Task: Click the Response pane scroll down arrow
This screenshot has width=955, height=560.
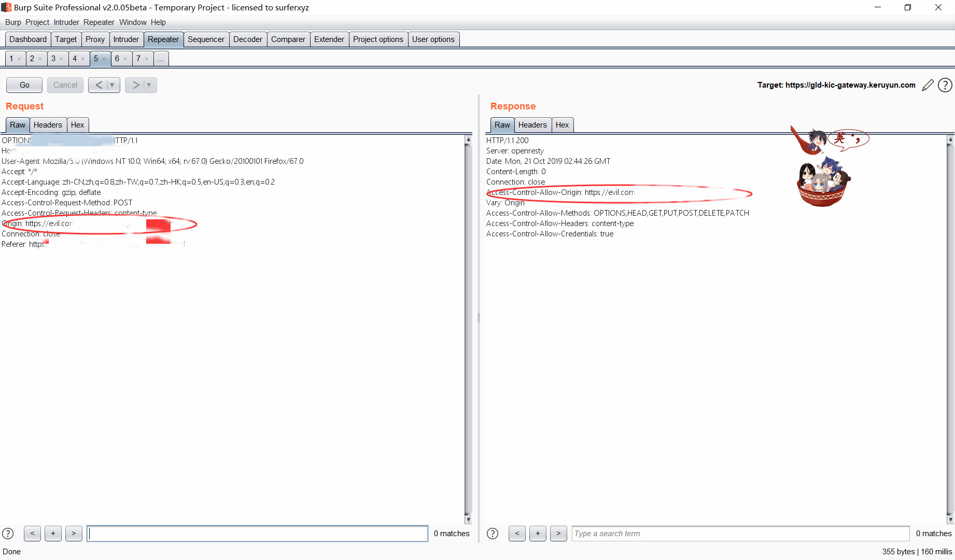Action: (950, 519)
